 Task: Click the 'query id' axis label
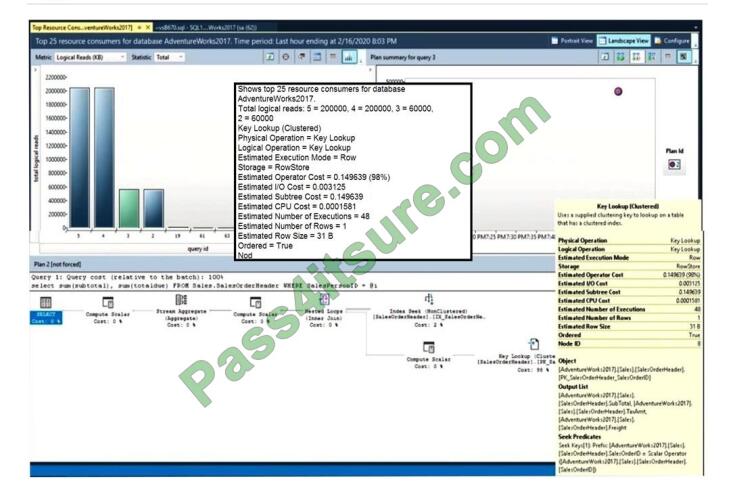click(x=198, y=249)
